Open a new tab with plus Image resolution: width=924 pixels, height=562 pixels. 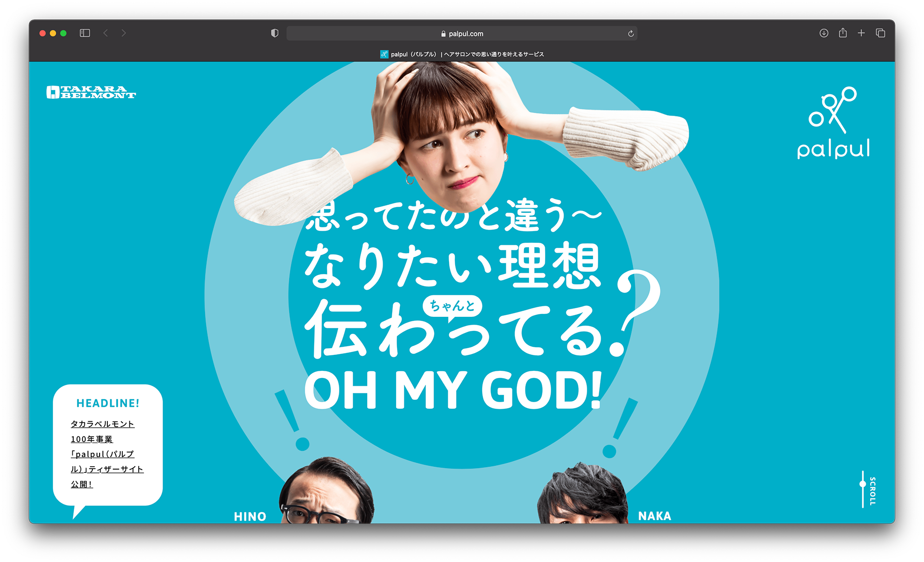(x=861, y=33)
